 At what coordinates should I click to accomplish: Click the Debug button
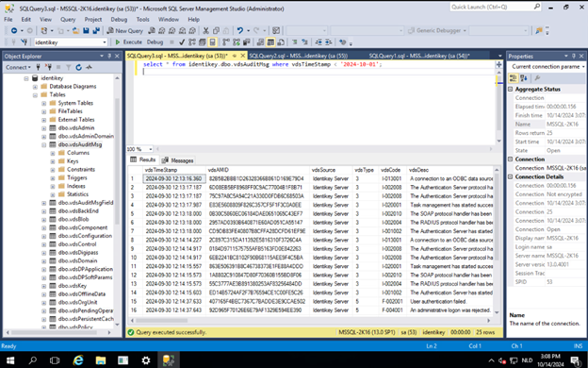(155, 42)
